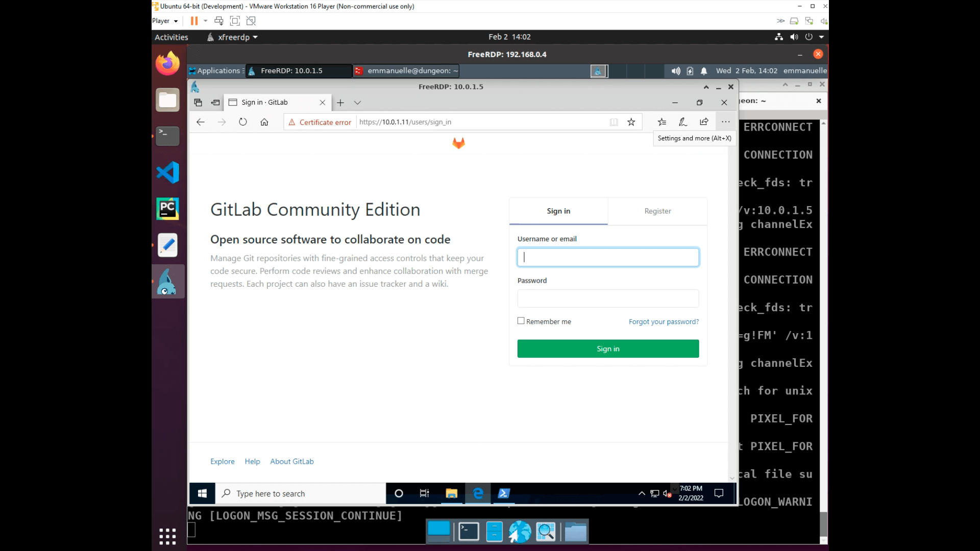Viewport: 980px width, 551px height.
Task: Expand the tab preview chevron in Edge
Action: pyautogui.click(x=357, y=103)
